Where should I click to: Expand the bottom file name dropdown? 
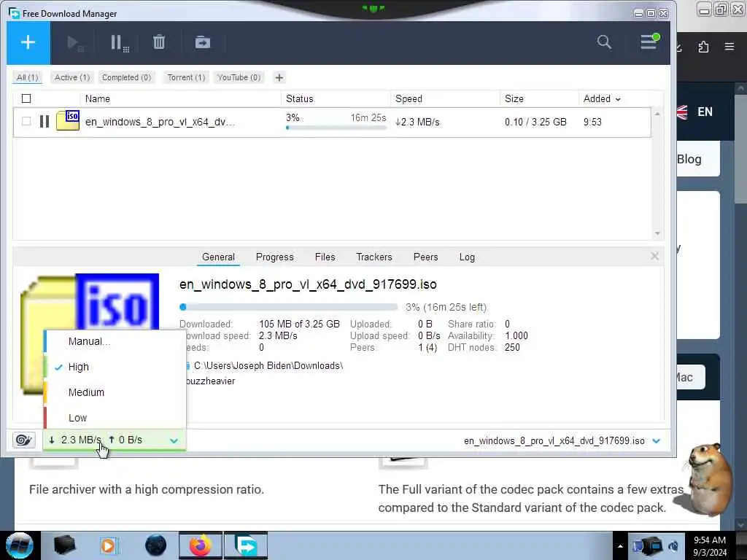click(656, 441)
